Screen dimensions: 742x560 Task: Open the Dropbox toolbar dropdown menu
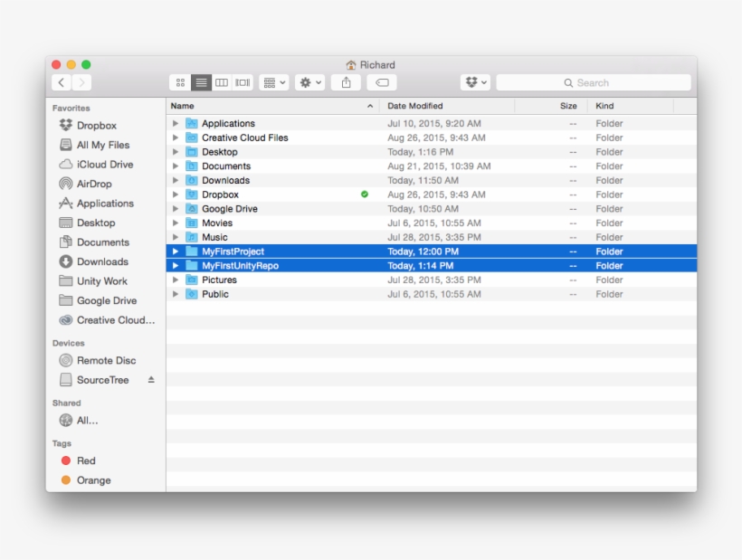pyautogui.click(x=474, y=81)
